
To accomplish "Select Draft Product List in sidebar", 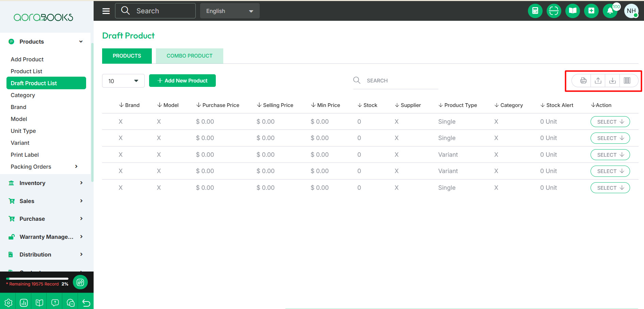I will (x=46, y=83).
